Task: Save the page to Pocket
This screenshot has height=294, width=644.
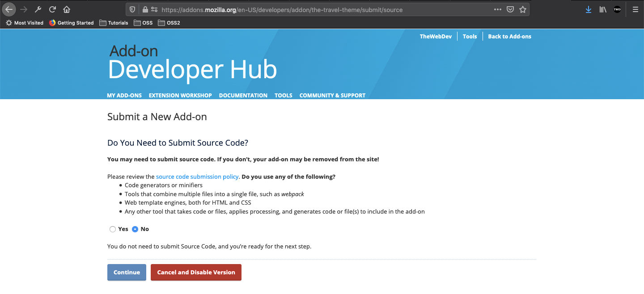Action: tap(510, 9)
